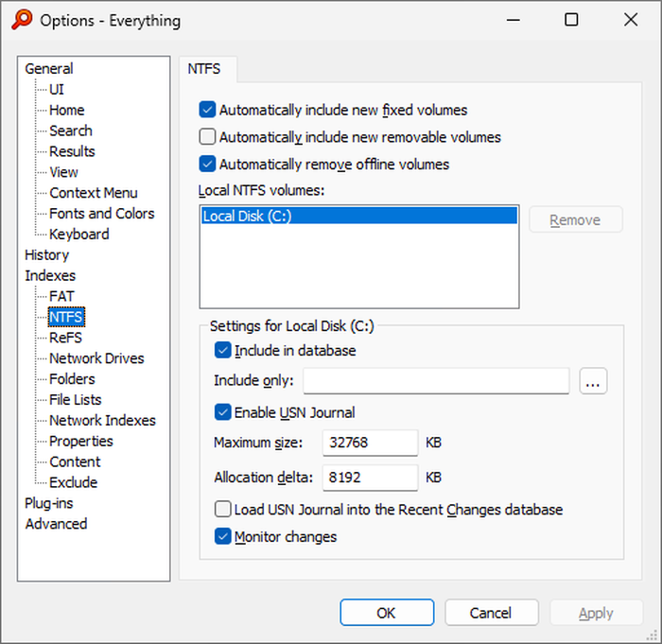Image resolution: width=662 pixels, height=644 pixels.
Task: Close the Options dialog
Action: [631, 20]
